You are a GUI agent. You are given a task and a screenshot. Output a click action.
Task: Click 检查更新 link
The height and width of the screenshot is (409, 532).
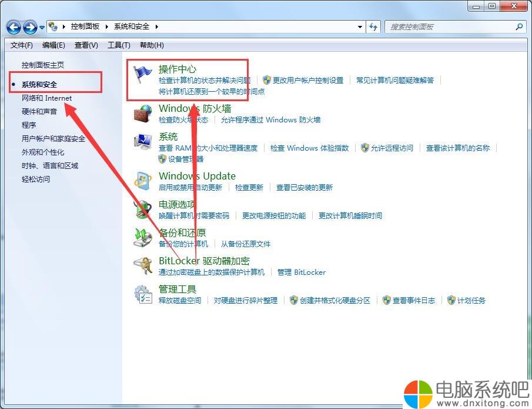[249, 188]
